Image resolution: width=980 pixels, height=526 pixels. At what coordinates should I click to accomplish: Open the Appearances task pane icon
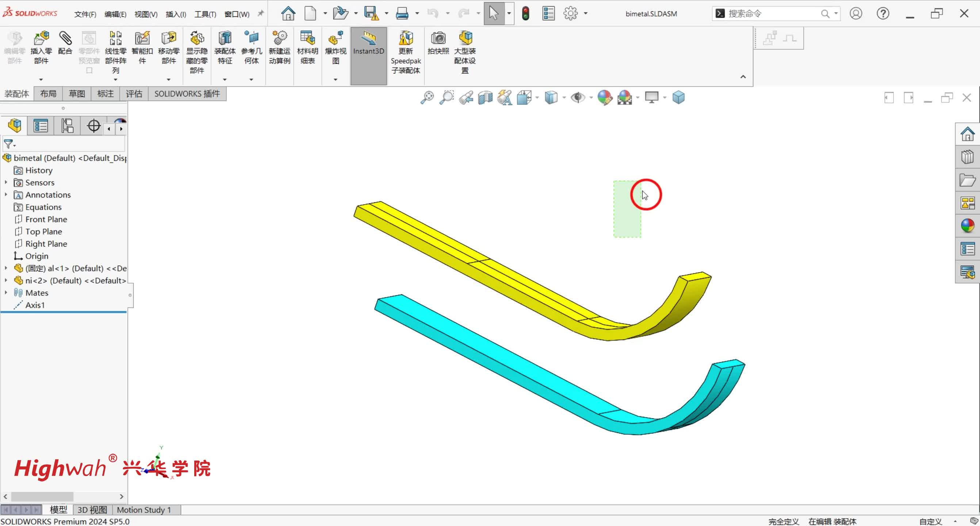click(x=967, y=226)
